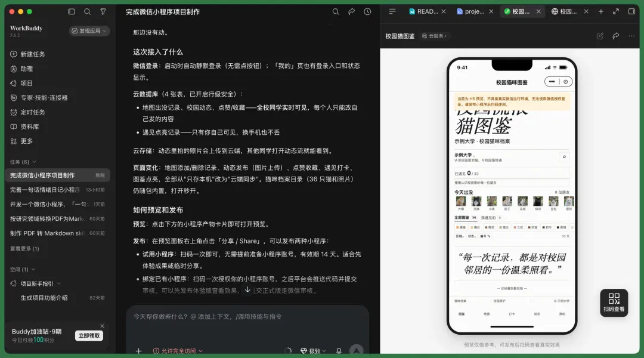Click the edit icon in 校园猫图鉴 header
Screen dimensions: 644x358
600,36
